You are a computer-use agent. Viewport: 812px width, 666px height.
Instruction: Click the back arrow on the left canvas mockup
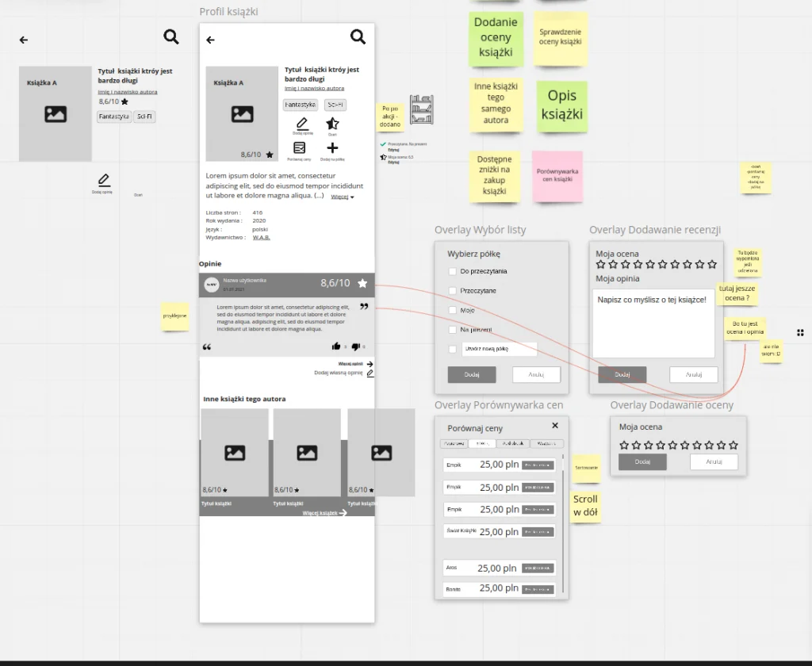(23, 40)
